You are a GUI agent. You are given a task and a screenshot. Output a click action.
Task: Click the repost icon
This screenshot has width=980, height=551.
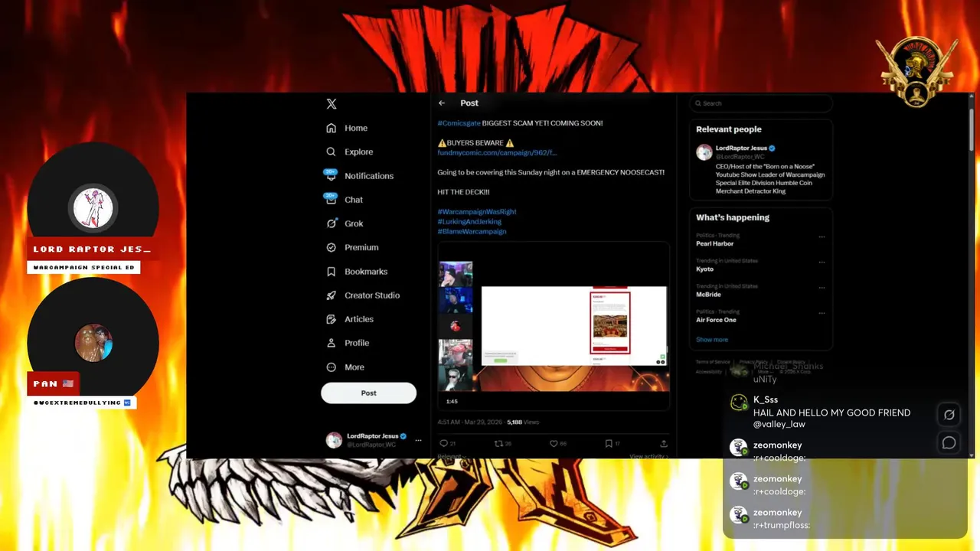point(498,443)
